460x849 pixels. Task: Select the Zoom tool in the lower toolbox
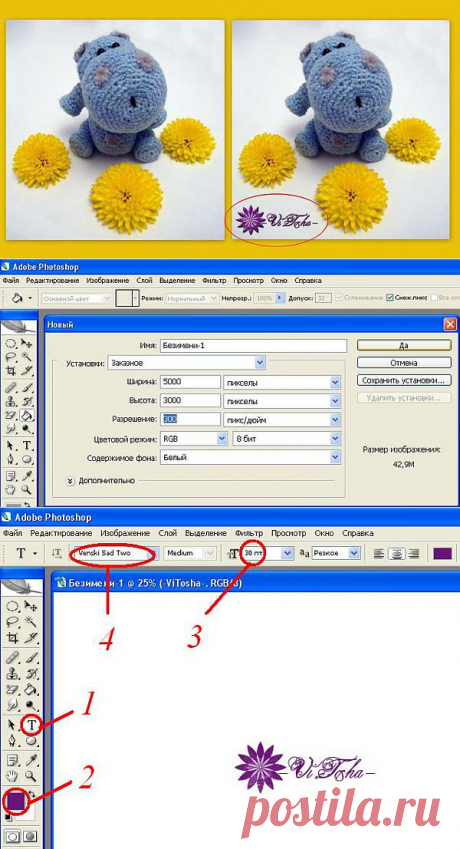[29, 776]
